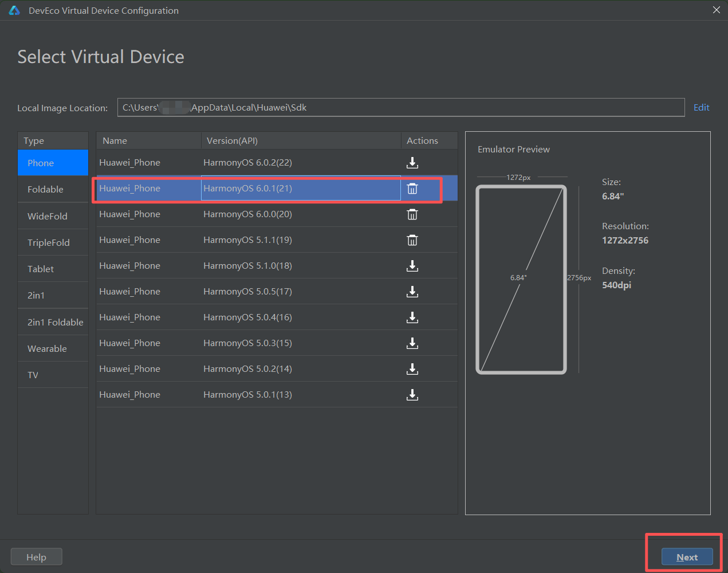
Task: Download the HarmonyOS 5.0.3(15) image
Action: pos(412,343)
